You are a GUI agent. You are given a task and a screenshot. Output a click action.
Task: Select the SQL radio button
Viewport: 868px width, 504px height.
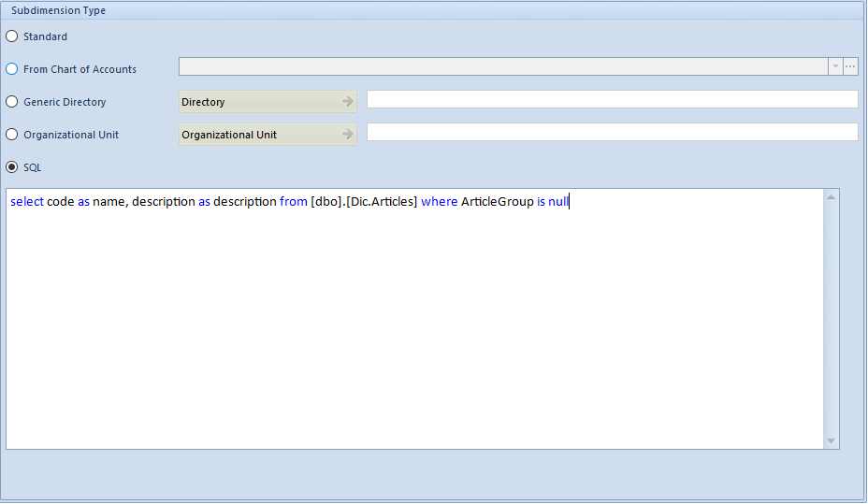tap(11, 167)
